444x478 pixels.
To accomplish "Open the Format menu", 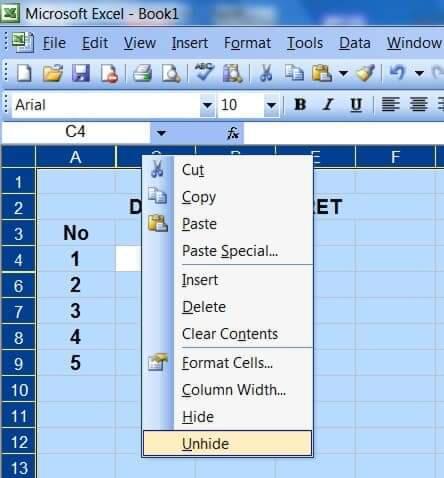I will click(x=247, y=43).
